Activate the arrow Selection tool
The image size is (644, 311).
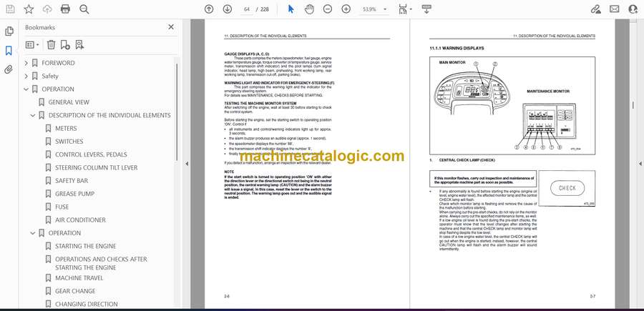tap(291, 9)
